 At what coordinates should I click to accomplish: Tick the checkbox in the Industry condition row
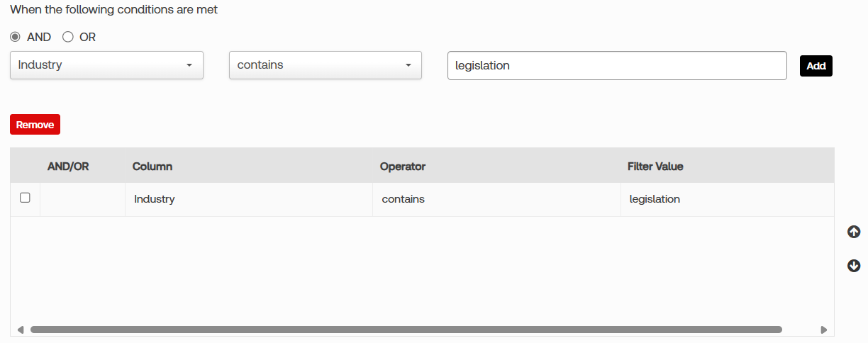(x=25, y=198)
